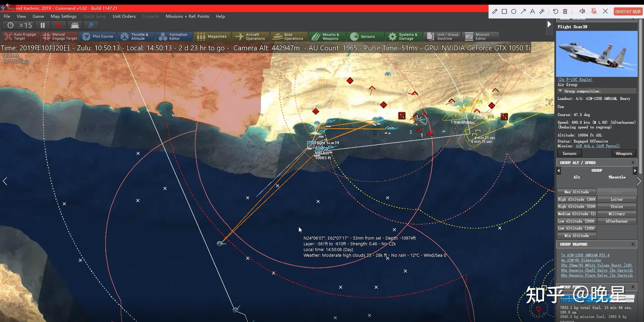
Task: Open the 2x F-15C Eagle link
Action: (x=575, y=79)
